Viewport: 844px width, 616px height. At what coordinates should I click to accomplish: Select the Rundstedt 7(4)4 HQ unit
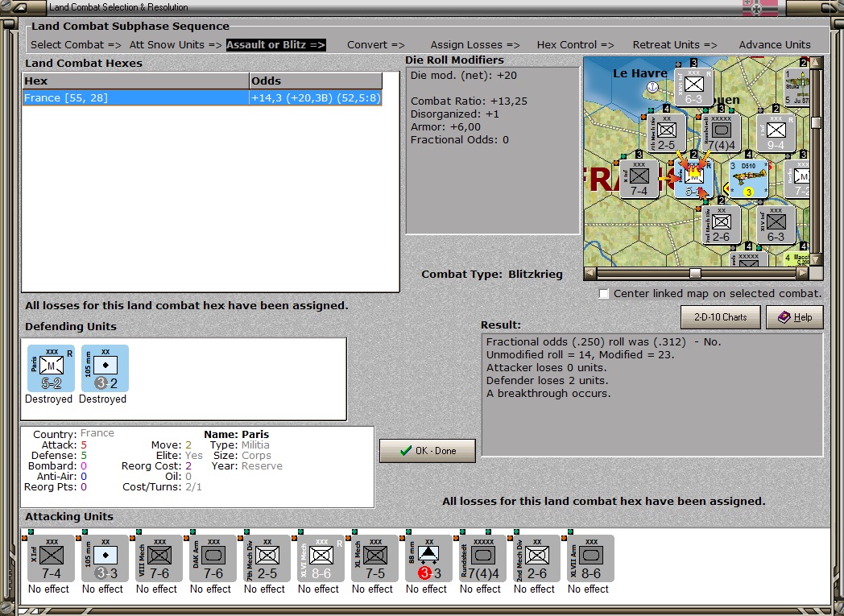[483, 559]
